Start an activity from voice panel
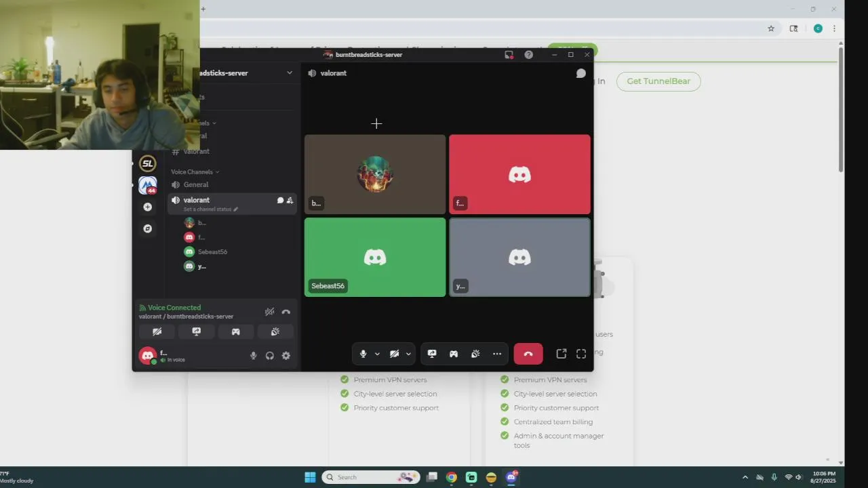Viewport: 868px width, 488px height. 235,331
